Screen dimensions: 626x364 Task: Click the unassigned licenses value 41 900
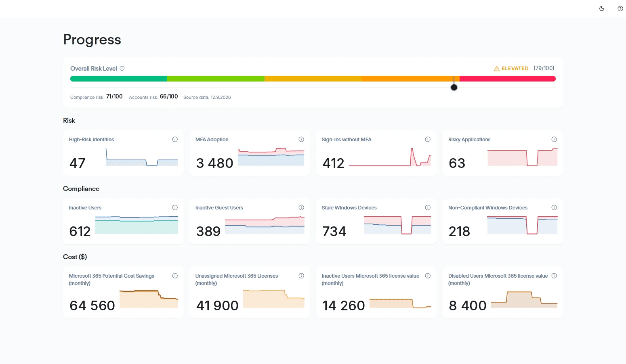217,305
